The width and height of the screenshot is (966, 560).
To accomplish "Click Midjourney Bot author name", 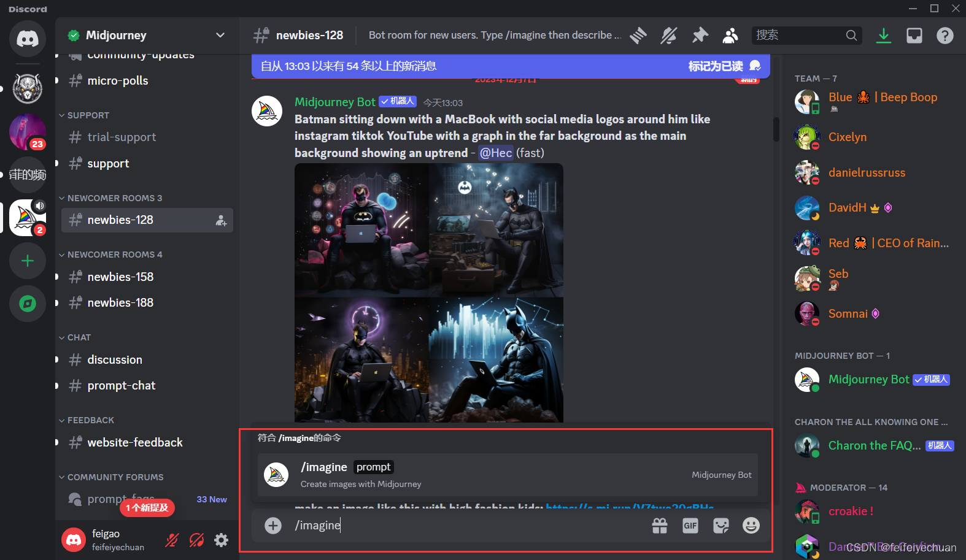I will [x=334, y=102].
